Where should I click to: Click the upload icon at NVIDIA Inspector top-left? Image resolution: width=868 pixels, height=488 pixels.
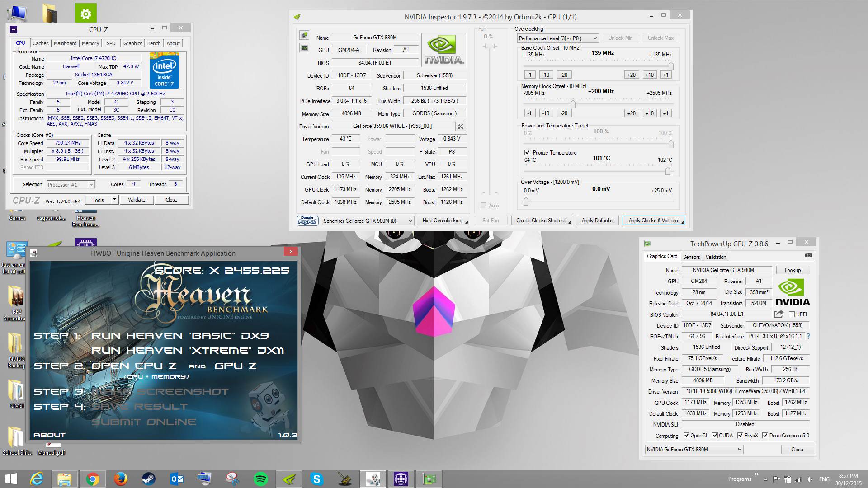(304, 35)
